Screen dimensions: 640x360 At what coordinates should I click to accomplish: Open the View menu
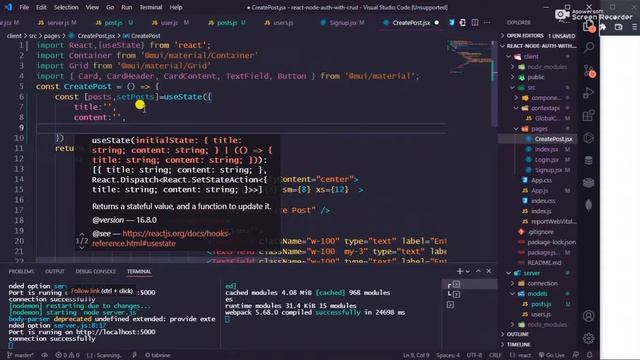pos(92,7)
